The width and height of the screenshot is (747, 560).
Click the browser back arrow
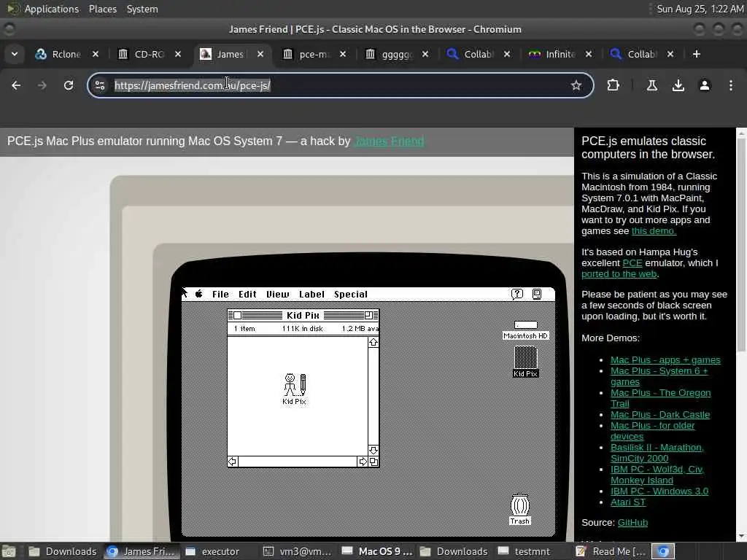16,85
